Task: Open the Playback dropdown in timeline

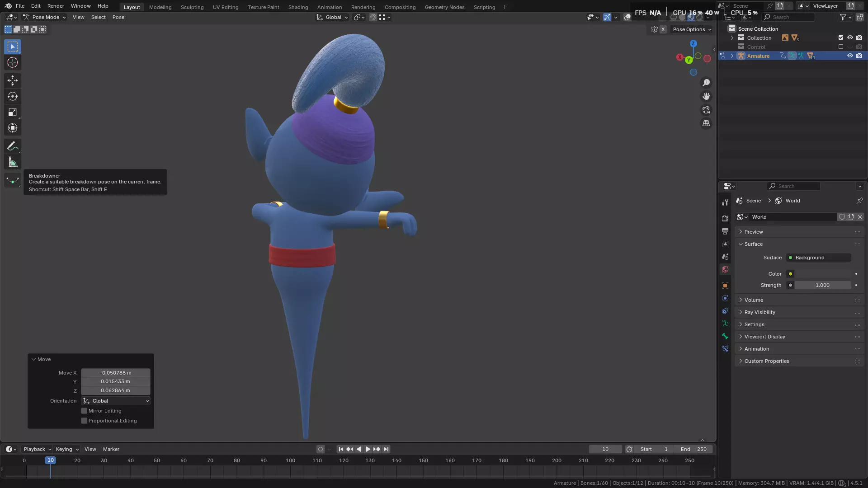Action: [37, 449]
